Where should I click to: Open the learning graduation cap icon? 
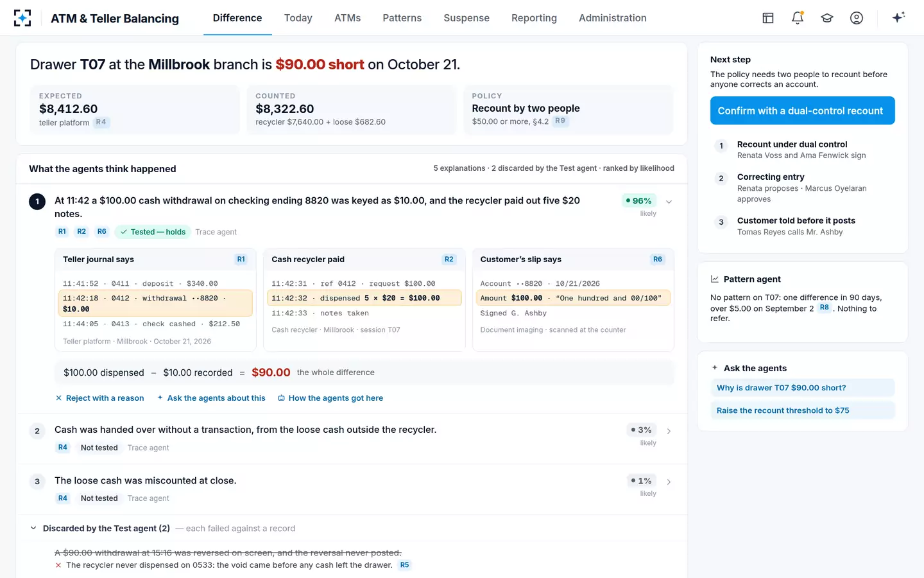(827, 18)
